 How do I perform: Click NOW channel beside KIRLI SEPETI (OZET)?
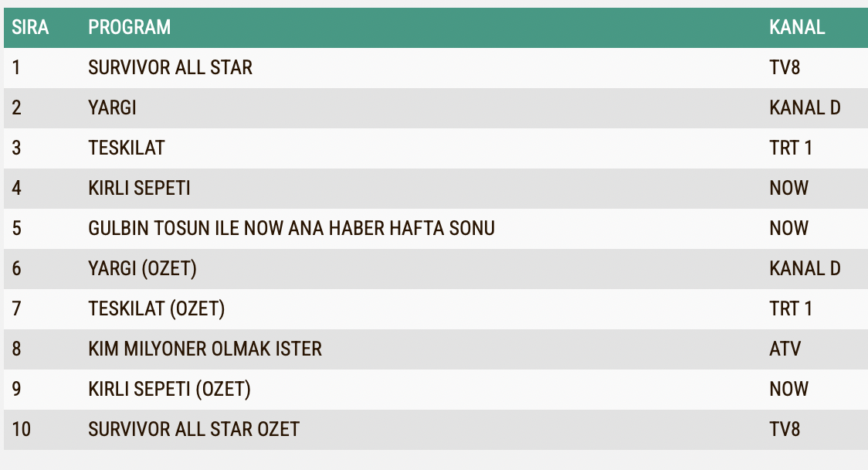pos(788,389)
